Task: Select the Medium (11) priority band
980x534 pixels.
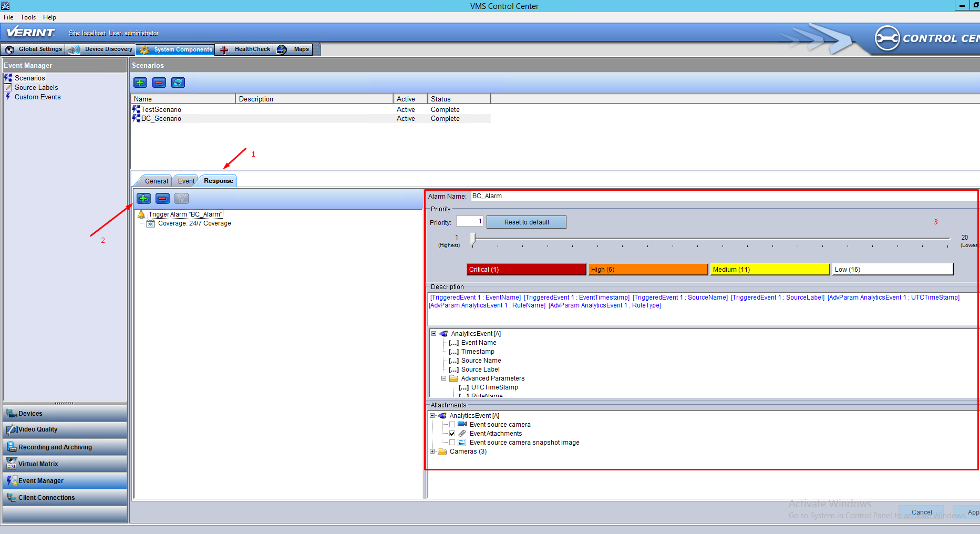Action: [x=770, y=269]
